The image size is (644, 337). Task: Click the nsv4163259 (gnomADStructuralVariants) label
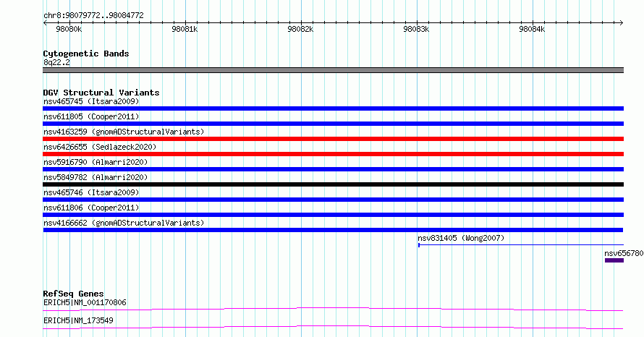[x=124, y=132]
